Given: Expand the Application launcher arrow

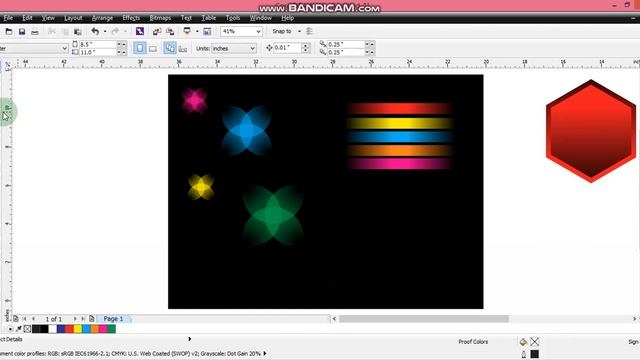Looking at the screenshot, I should pyautogui.click(x=197, y=31).
